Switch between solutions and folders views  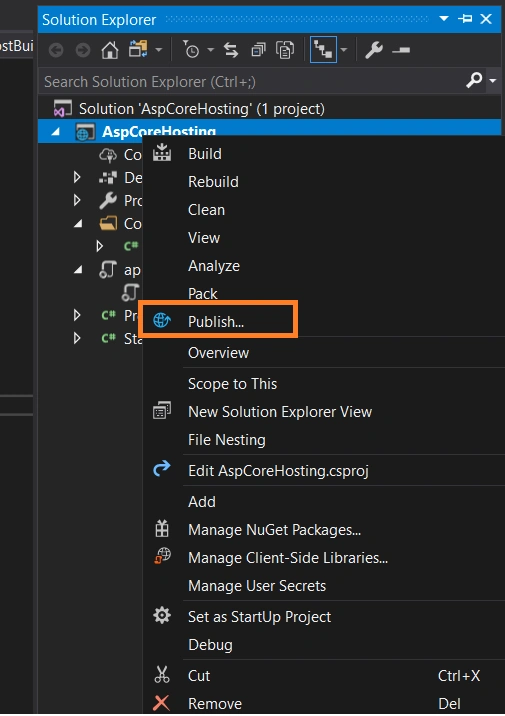[138, 49]
